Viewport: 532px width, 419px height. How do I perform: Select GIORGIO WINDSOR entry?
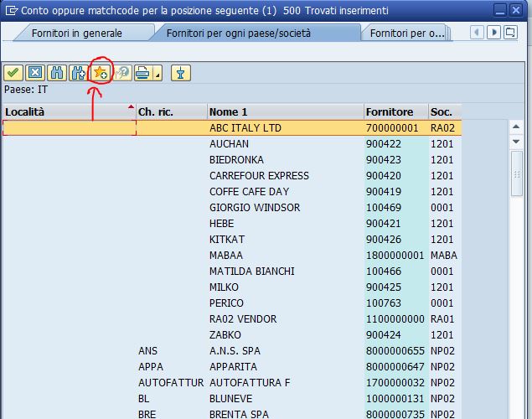(255, 208)
